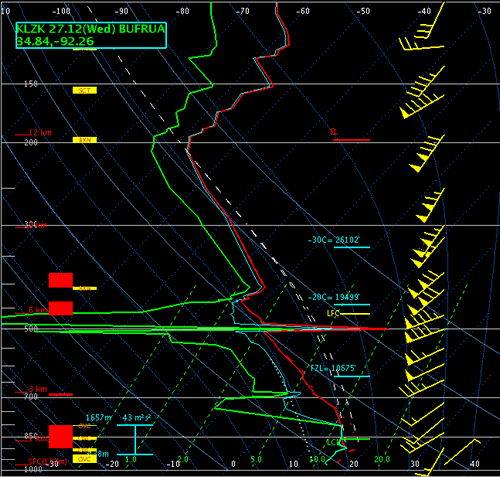
Task: Click the 1000 pressure level label
Action: click(x=33, y=469)
